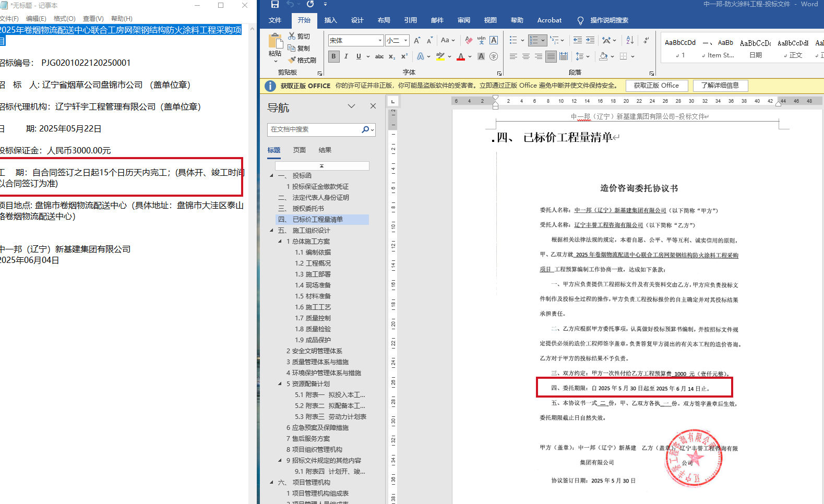Open the borders dropdown arrow
The width and height of the screenshot is (824, 504).
pyautogui.click(x=633, y=56)
